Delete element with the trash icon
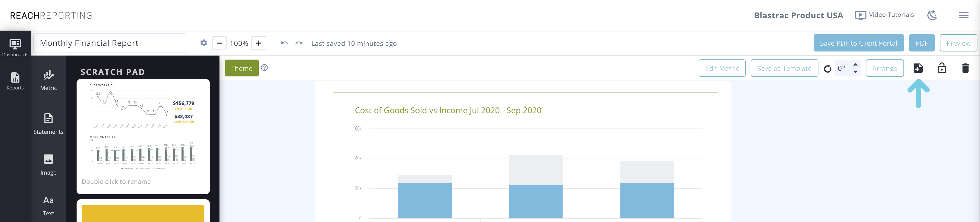The image size is (980, 222). tap(965, 68)
